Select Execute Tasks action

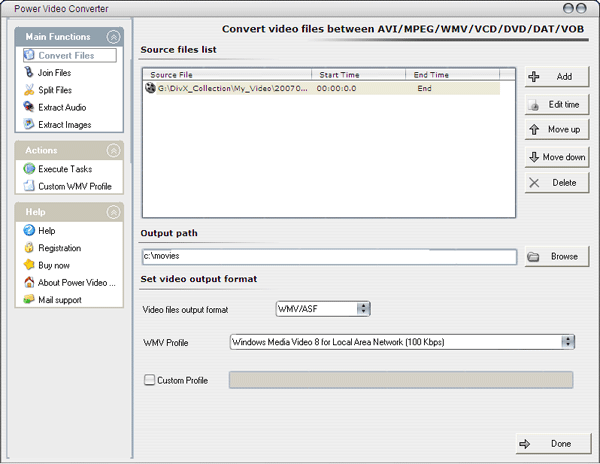(65, 169)
